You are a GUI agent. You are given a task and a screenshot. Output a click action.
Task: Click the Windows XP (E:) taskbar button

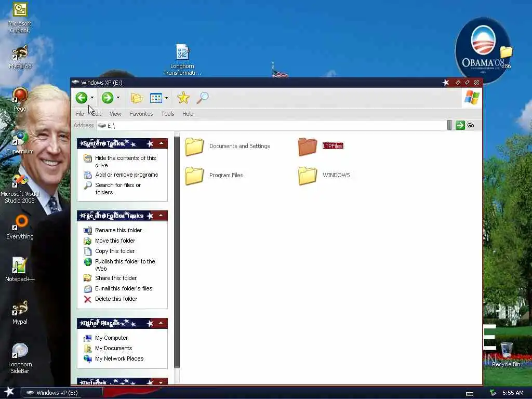62,393
